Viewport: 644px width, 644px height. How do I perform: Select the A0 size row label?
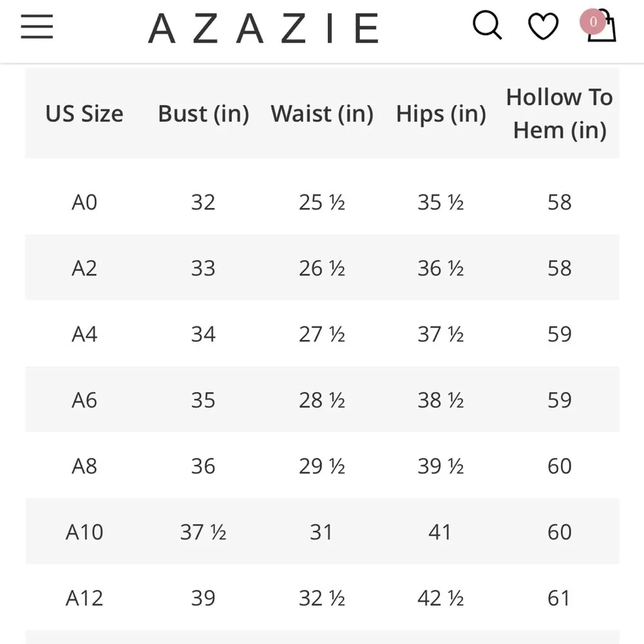84,202
